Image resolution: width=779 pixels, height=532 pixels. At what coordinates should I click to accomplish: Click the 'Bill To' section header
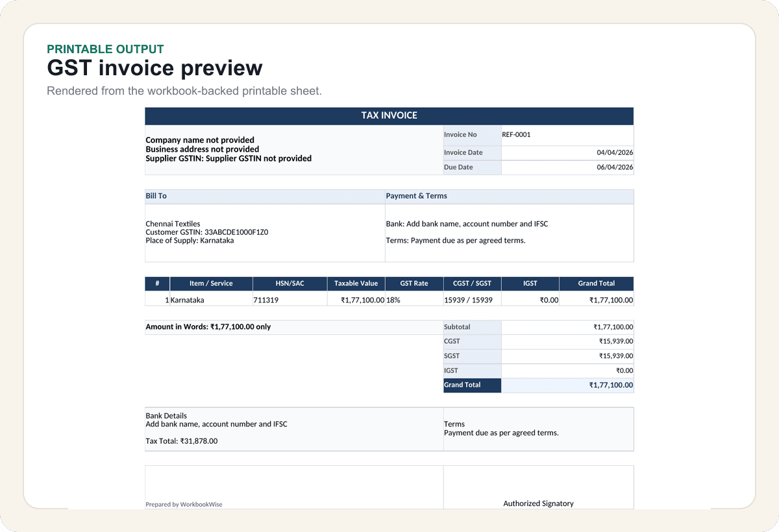pos(265,196)
